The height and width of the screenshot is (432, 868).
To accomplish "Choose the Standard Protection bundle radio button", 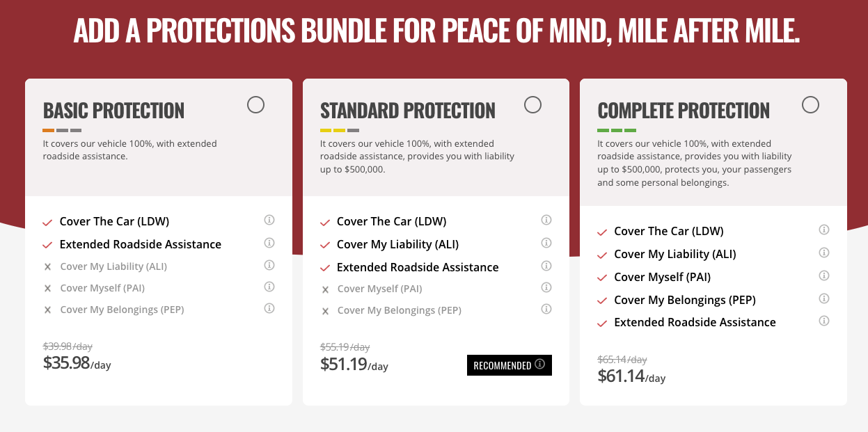I will pyautogui.click(x=532, y=105).
